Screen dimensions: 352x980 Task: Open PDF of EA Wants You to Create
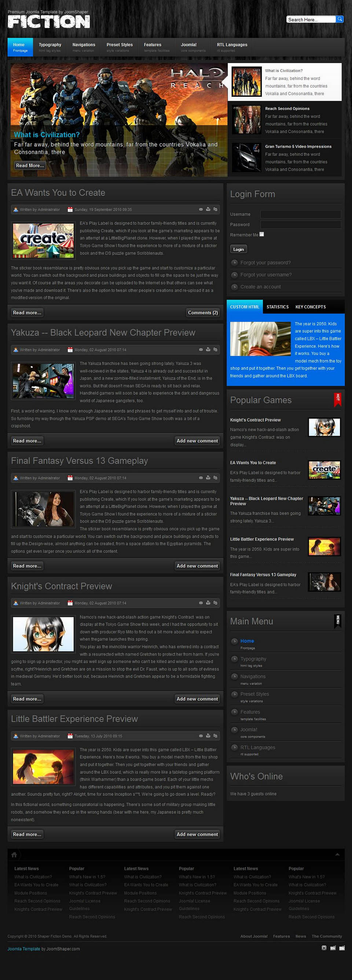click(215, 209)
